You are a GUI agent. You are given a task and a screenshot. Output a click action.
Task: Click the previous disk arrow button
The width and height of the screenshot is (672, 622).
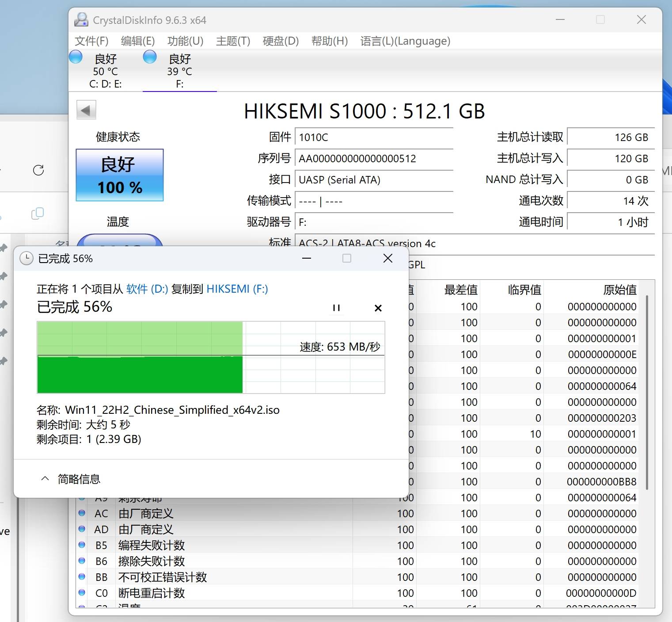[x=86, y=110]
